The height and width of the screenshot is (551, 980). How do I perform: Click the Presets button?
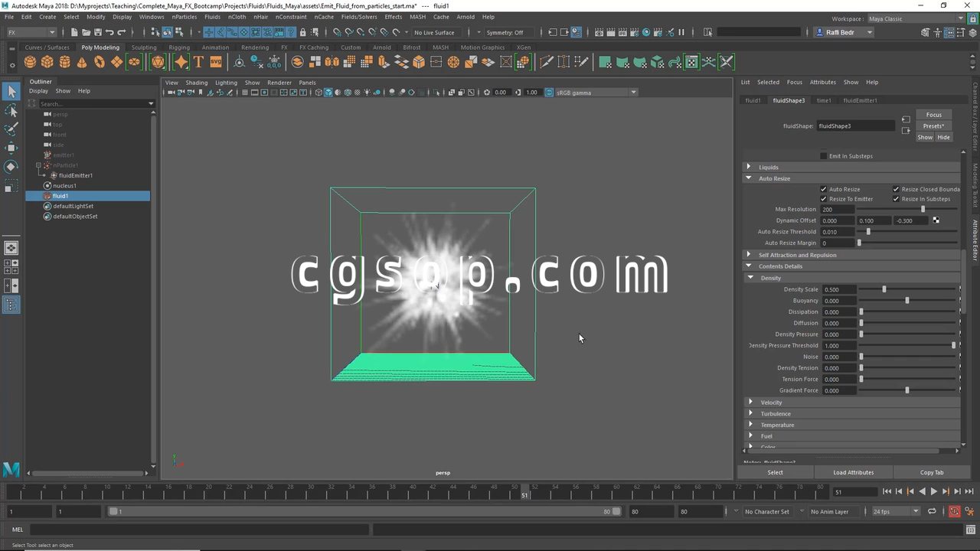click(933, 126)
